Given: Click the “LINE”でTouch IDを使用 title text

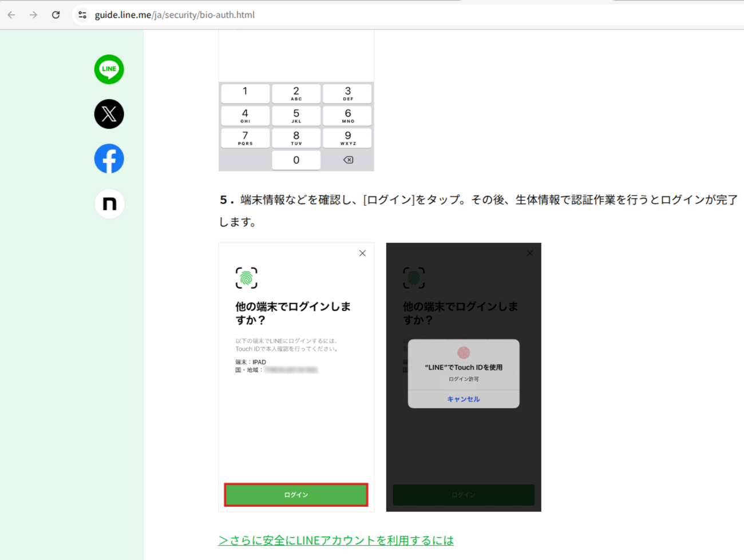Looking at the screenshot, I should pyautogui.click(x=464, y=367).
